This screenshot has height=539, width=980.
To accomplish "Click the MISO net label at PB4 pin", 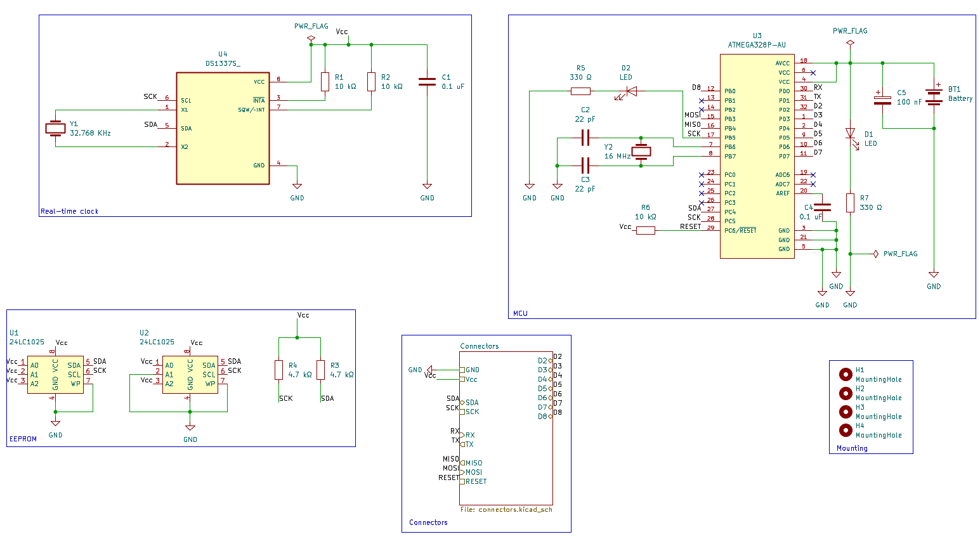I will pyautogui.click(x=693, y=124).
